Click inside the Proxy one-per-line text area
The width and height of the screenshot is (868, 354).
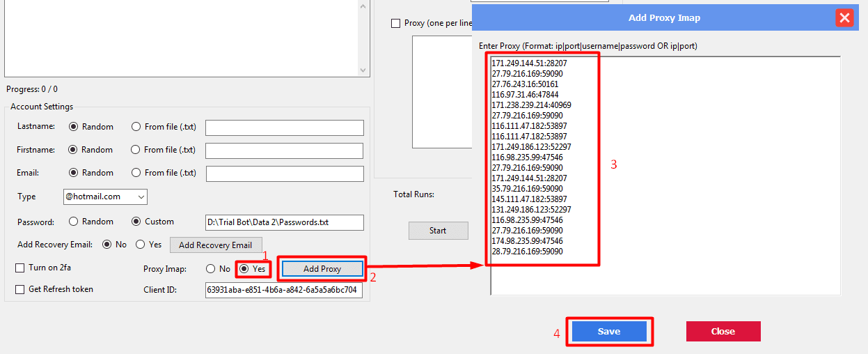442,91
